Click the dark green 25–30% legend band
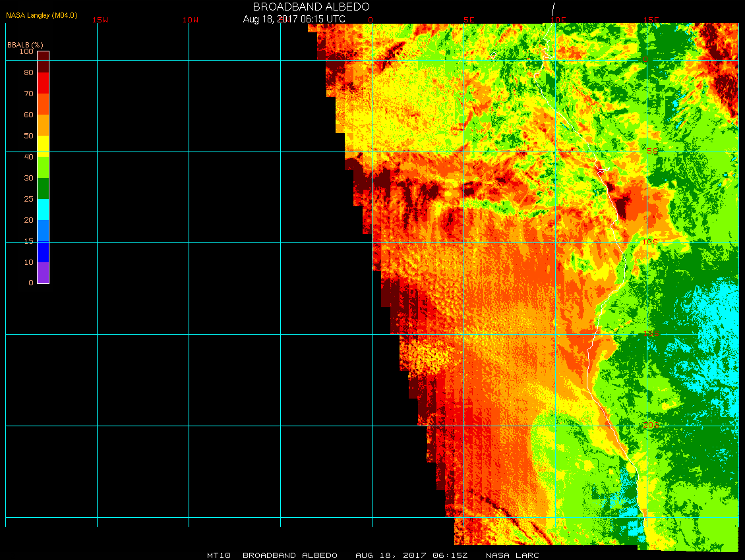Viewport: 745px width, 560px height. [x=43, y=188]
